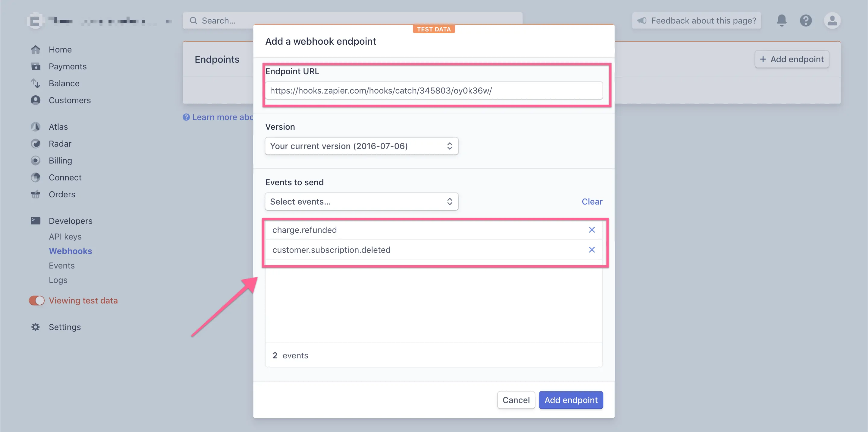Click the Atlas icon in sidebar
This screenshot has width=868, height=432.
point(35,127)
